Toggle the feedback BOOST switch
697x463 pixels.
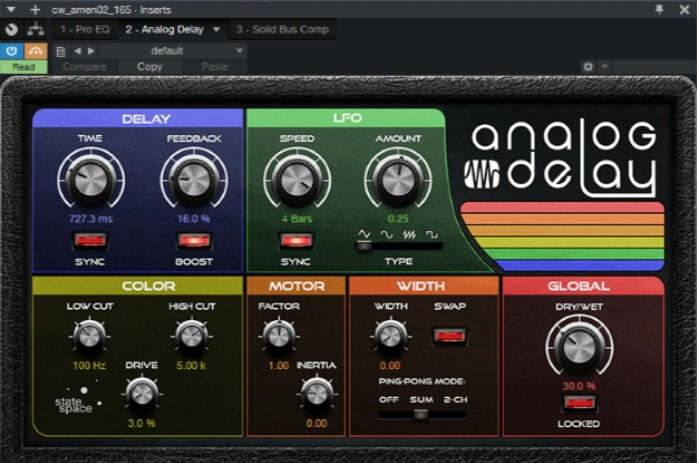(x=194, y=240)
